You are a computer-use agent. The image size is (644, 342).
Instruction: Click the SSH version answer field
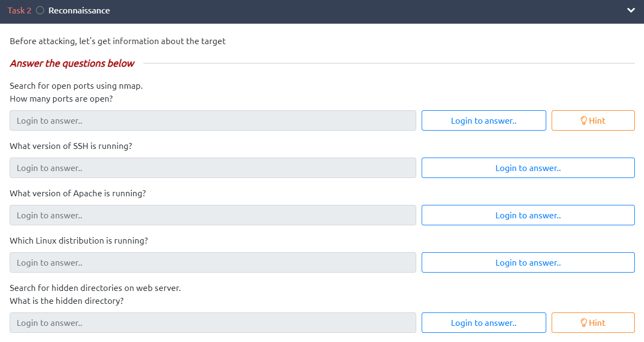(x=213, y=168)
